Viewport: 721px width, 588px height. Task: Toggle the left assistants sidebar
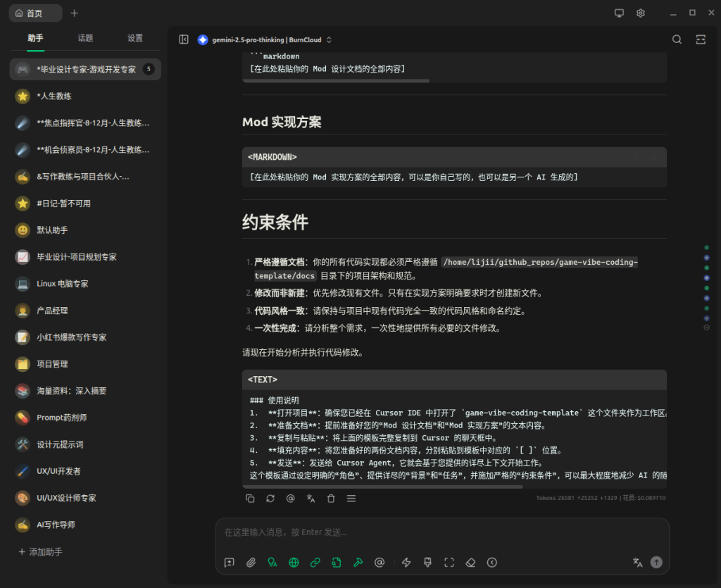184,39
